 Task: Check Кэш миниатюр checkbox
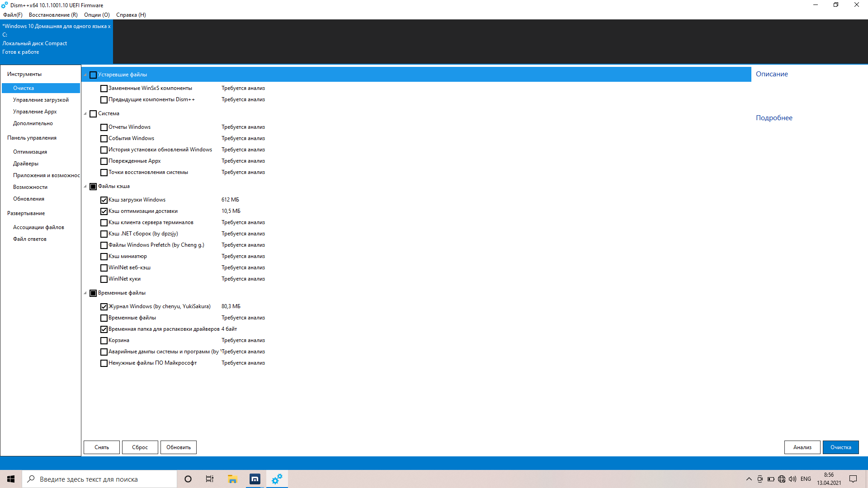(x=104, y=257)
